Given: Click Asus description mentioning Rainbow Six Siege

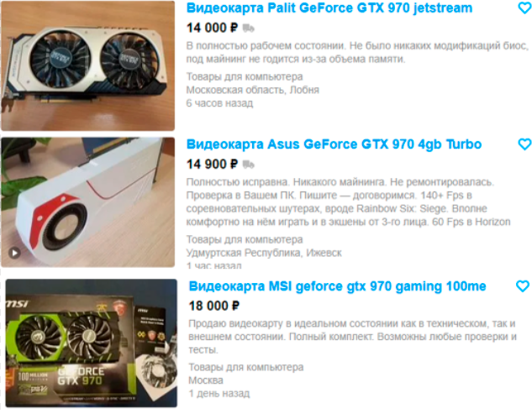Looking at the screenshot, I should click(348, 202).
